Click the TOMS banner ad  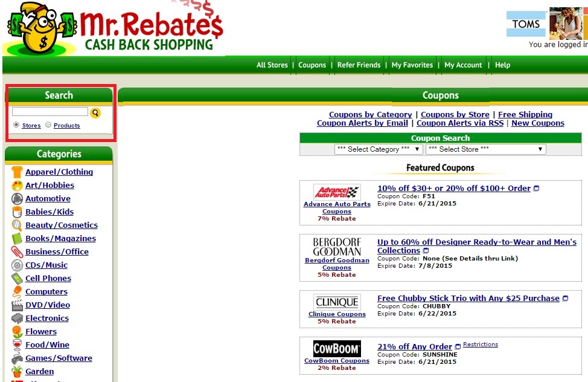547,24
